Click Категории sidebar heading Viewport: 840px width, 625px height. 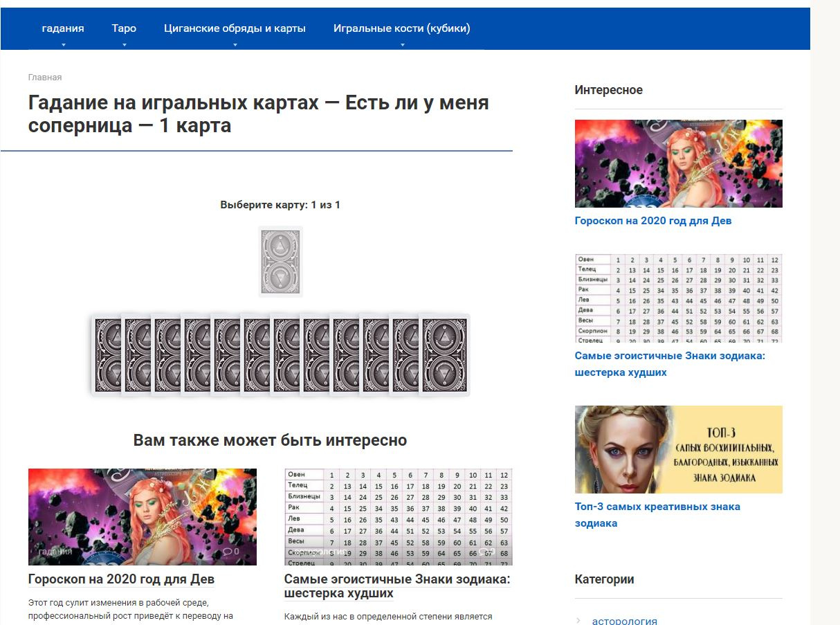tap(604, 579)
